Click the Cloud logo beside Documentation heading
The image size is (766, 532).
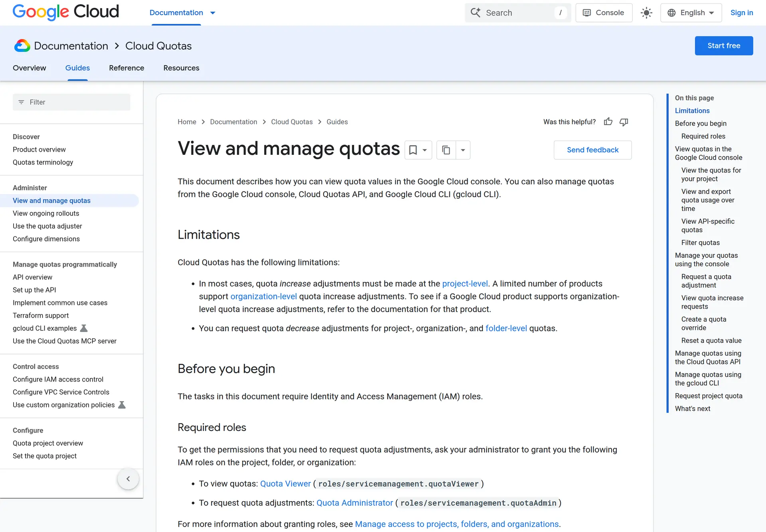point(22,46)
